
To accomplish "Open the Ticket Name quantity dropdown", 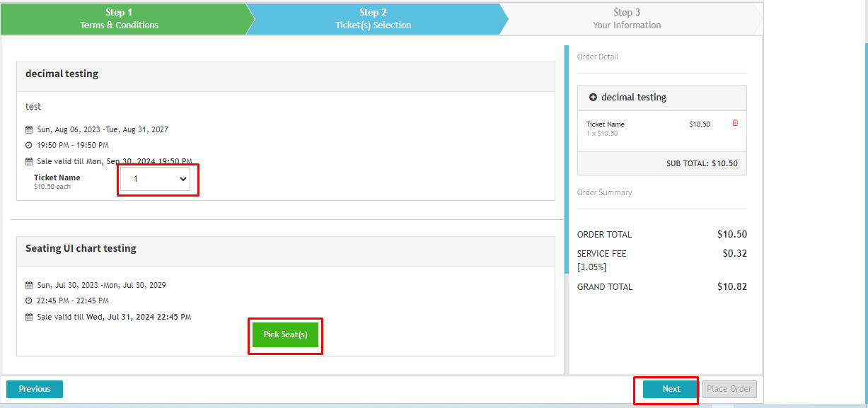I will 155,179.
